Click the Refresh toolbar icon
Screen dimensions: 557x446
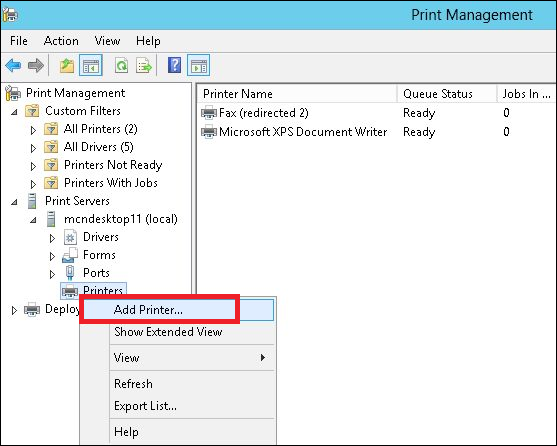(121, 66)
